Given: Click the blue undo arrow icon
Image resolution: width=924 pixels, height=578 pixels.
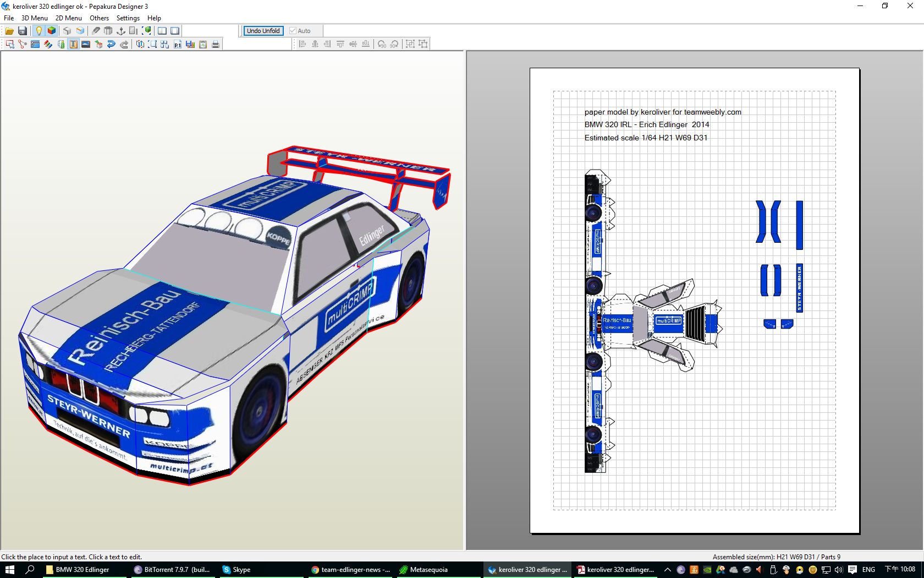Looking at the screenshot, I should pos(111,45).
